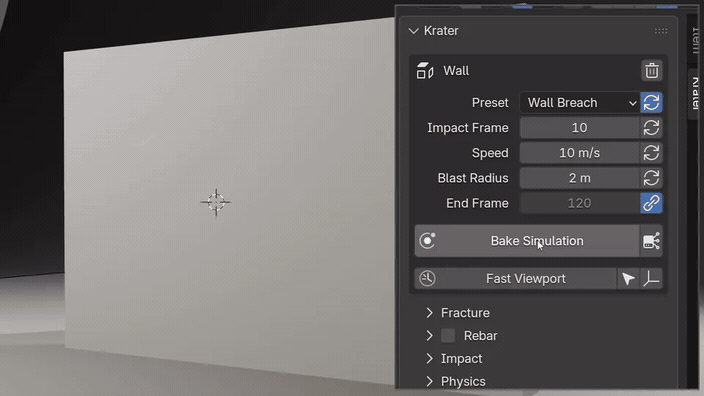The width and height of the screenshot is (704, 396).
Task: Toggle the axis orientation icon
Action: tap(651, 279)
